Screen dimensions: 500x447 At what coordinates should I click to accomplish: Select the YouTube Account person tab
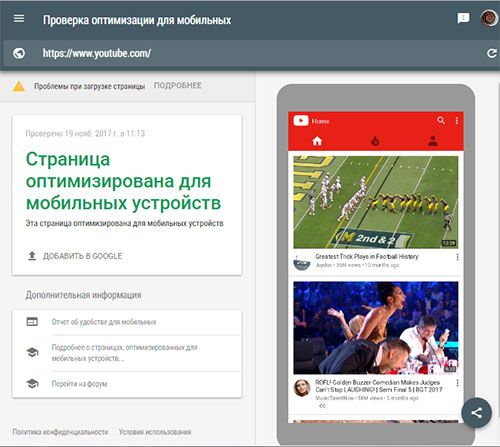coord(433,141)
